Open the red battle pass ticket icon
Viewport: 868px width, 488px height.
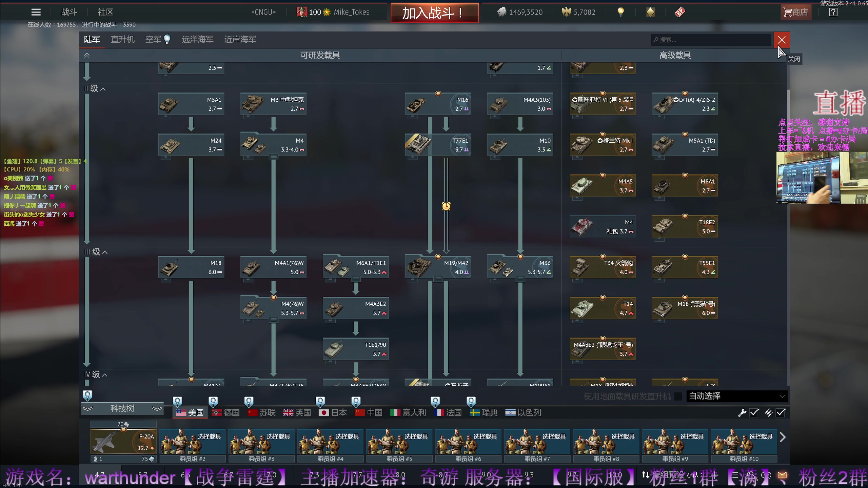coord(680,12)
